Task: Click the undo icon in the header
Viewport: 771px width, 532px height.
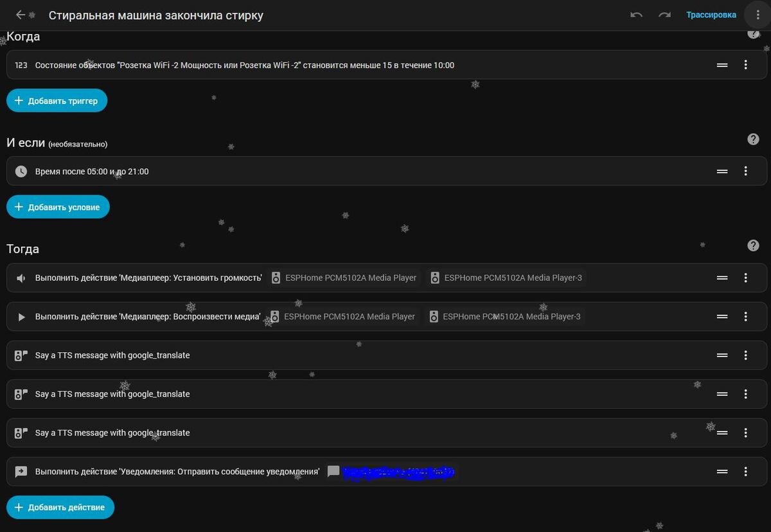Action: pos(636,15)
